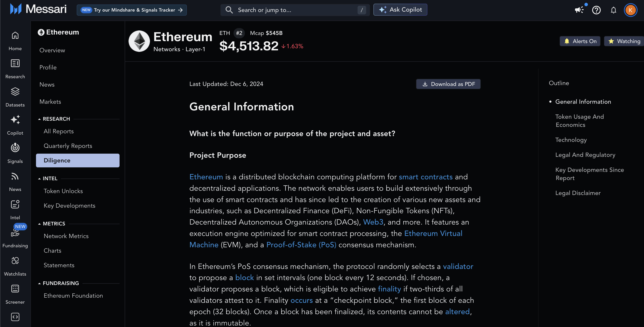
Task: Click the Layer-1 category label
Action: [195, 49]
